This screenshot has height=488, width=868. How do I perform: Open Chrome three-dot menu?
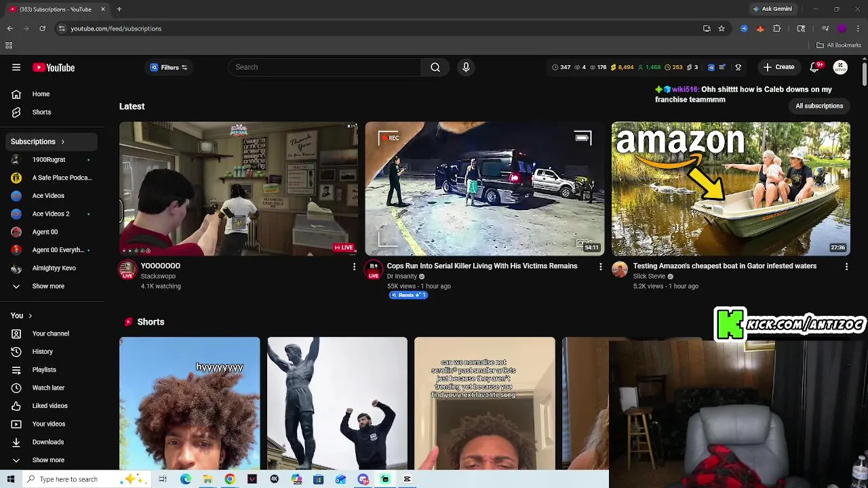(x=859, y=28)
